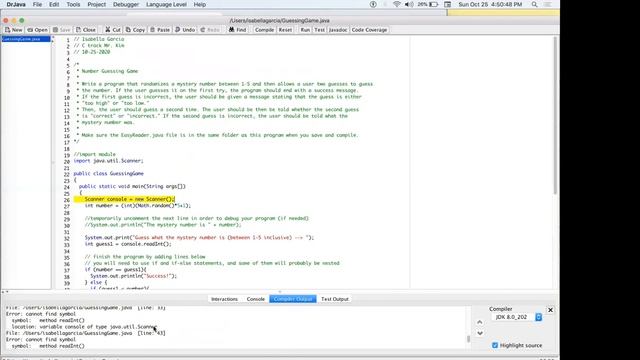The image size is (640, 360).
Task: Open the Edit menu
Action: 54,4
